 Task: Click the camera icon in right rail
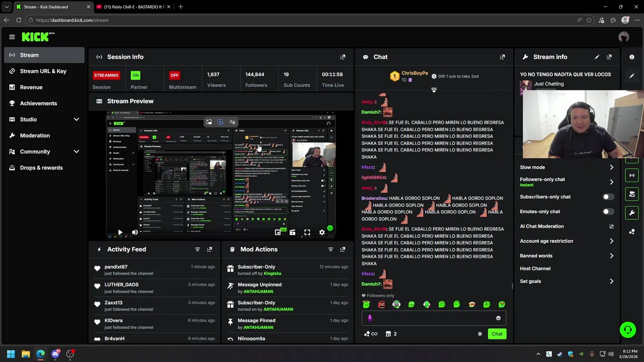click(632, 194)
